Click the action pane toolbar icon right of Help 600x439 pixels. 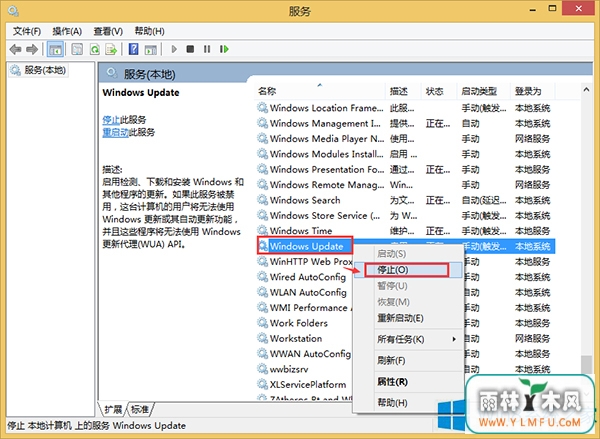pyautogui.click(x=151, y=49)
